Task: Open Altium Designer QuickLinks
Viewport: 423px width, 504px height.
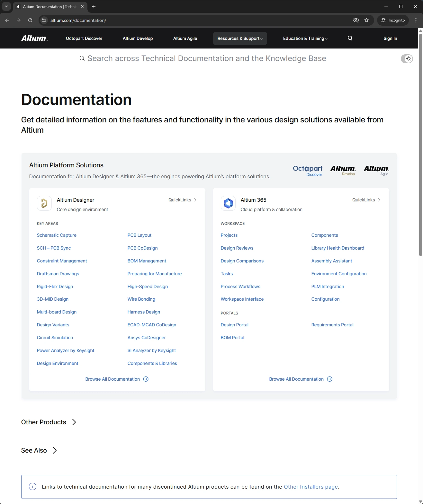Action: 183,200
